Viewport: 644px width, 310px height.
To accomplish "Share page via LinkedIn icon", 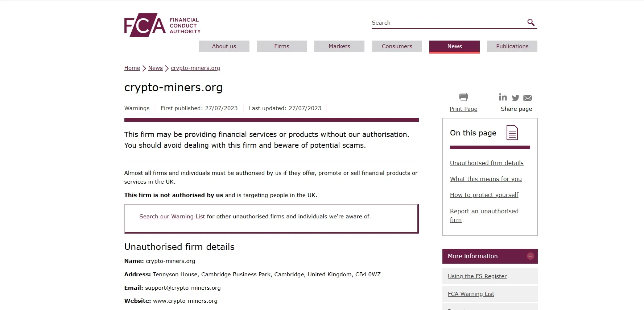I will 503,97.
